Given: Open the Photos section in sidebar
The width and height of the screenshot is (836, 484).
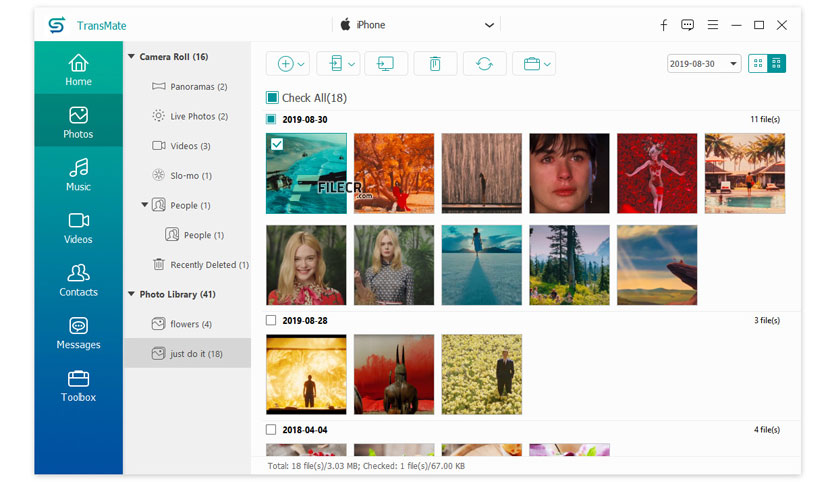Looking at the screenshot, I should pos(78,122).
